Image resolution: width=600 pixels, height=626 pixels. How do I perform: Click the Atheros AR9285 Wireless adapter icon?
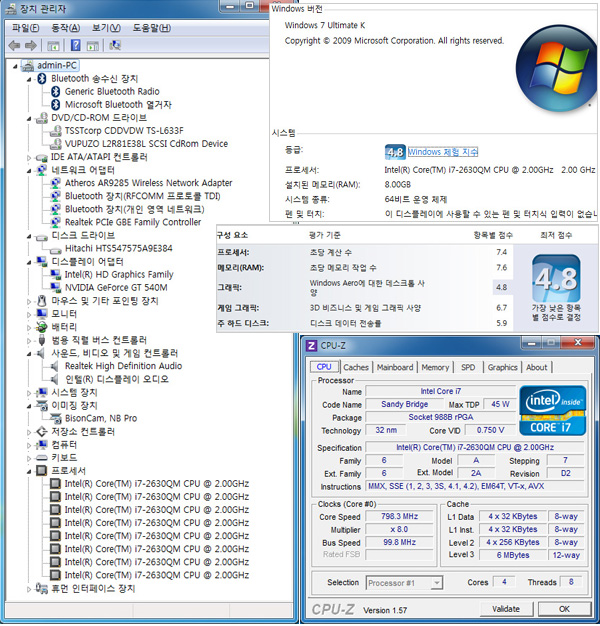point(55,183)
